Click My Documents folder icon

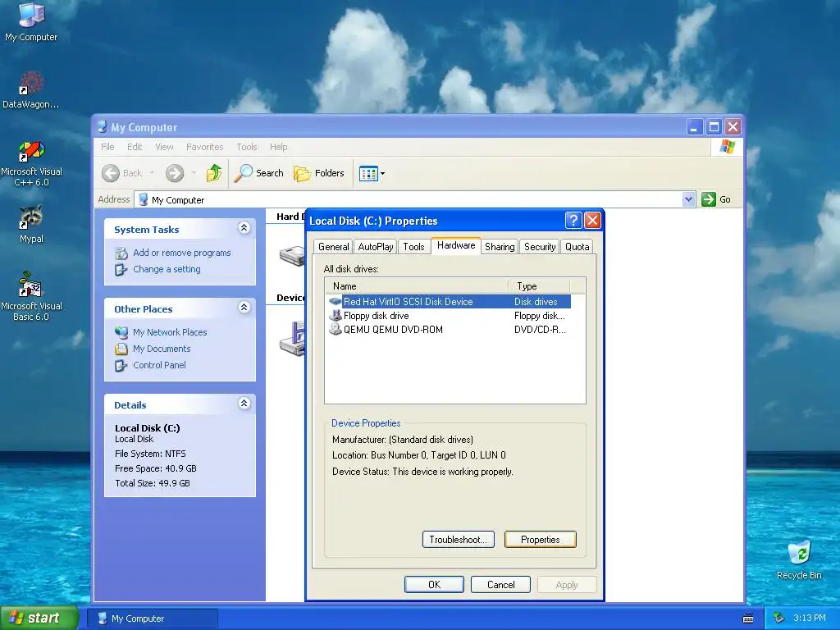point(121,349)
